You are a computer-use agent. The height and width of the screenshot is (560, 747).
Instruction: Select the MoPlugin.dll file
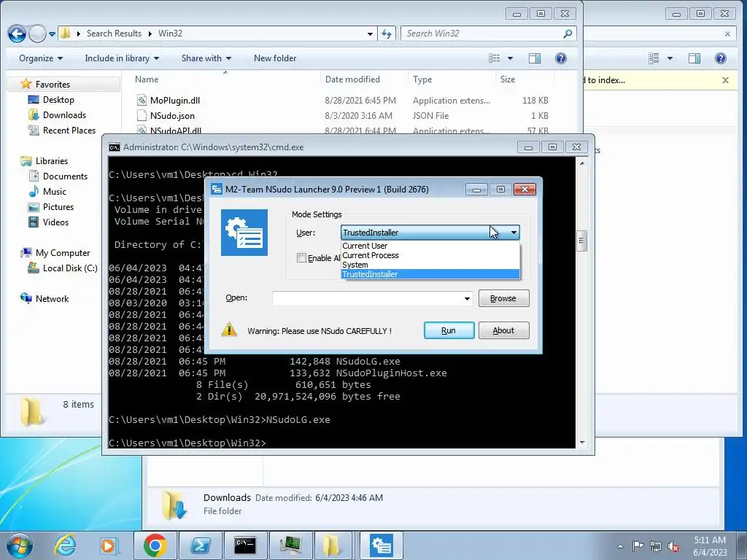[175, 101]
